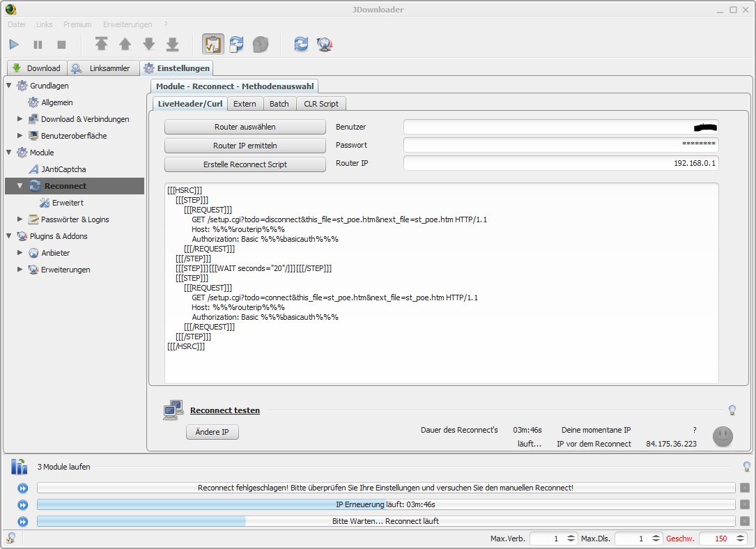Screen dimensions: 756x549
Task: Switch to the Einstellungen tab
Action: pos(176,68)
